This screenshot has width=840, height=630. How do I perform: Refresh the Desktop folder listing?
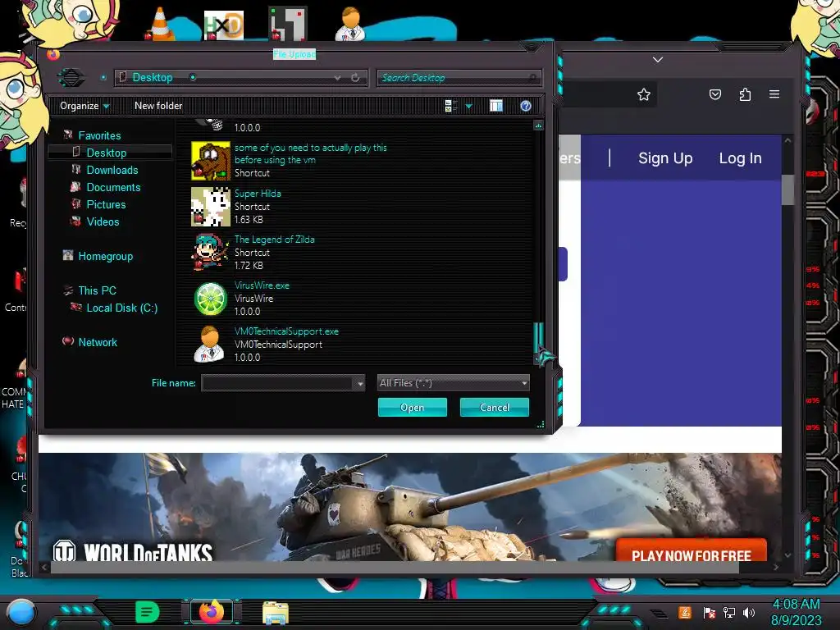(x=355, y=78)
